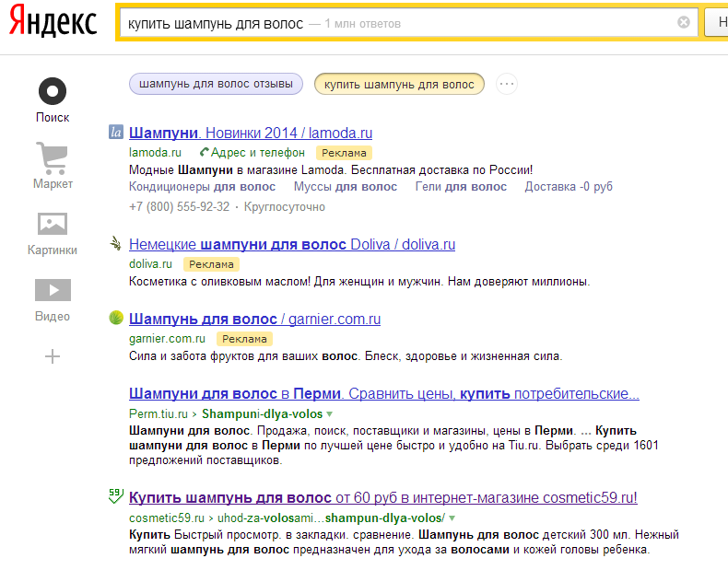Image resolution: width=728 pixels, height=570 pixels.
Task: Open the Картинки images icon
Action: tap(53, 224)
